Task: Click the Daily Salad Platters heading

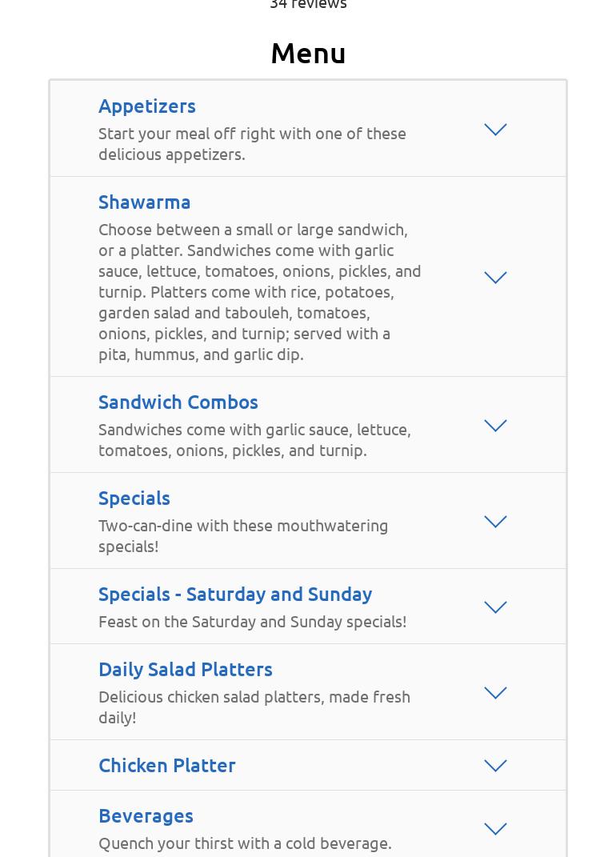Action: (186, 669)
